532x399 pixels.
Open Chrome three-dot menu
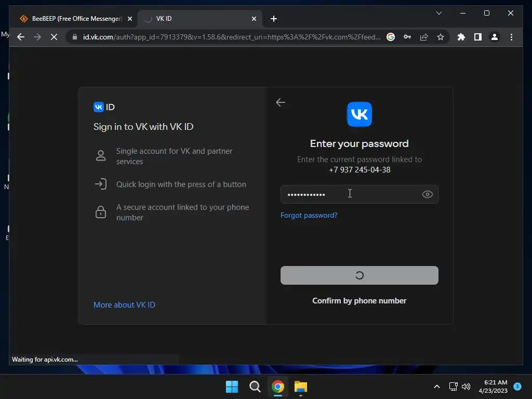point(511,37)
